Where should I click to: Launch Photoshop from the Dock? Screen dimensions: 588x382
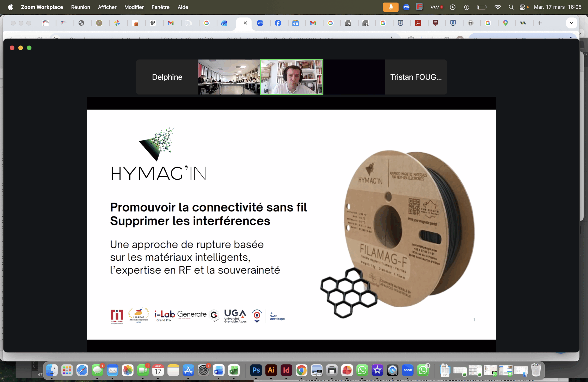[256, 370]
